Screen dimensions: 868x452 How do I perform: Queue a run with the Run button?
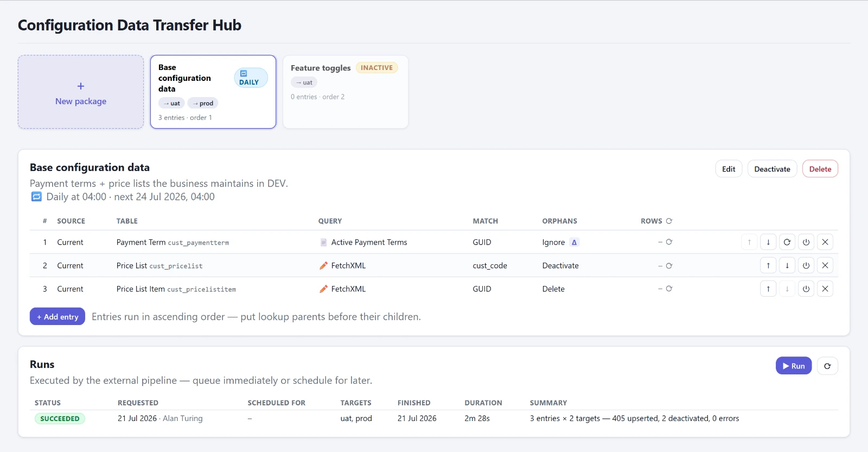(794, 366)
